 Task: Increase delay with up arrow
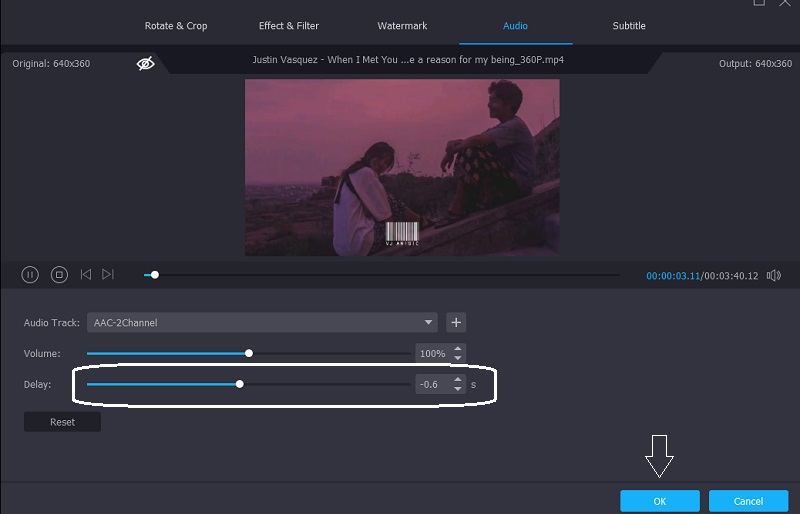pyautogui.click(x=458, y=379)
